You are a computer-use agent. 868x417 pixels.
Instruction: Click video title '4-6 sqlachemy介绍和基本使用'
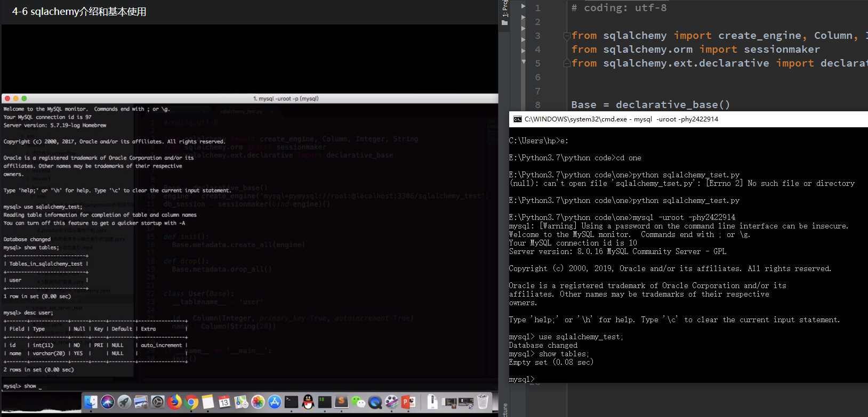[79, 12]
